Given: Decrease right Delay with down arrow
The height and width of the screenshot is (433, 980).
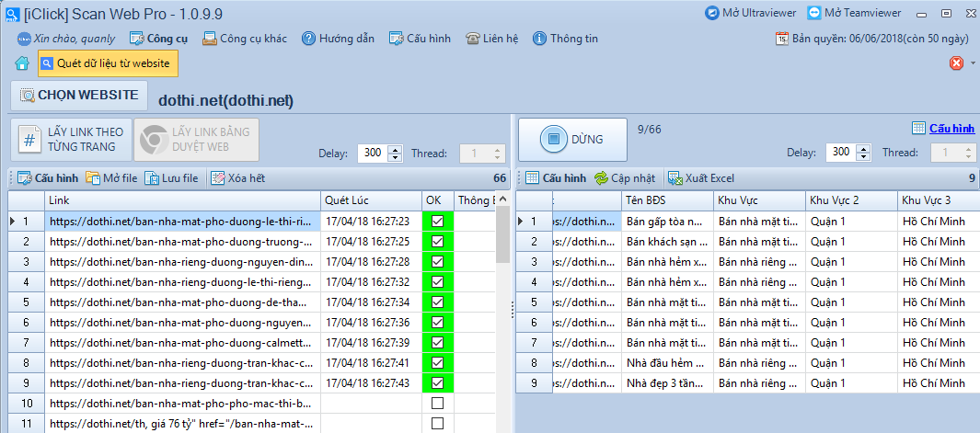Looking at the screenshot, I should coord(863,157).
